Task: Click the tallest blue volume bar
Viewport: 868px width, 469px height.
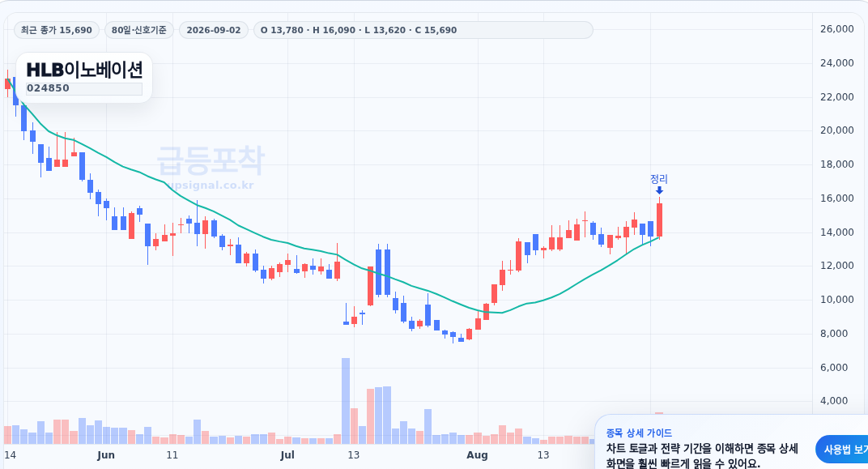Action: (346, 401)
